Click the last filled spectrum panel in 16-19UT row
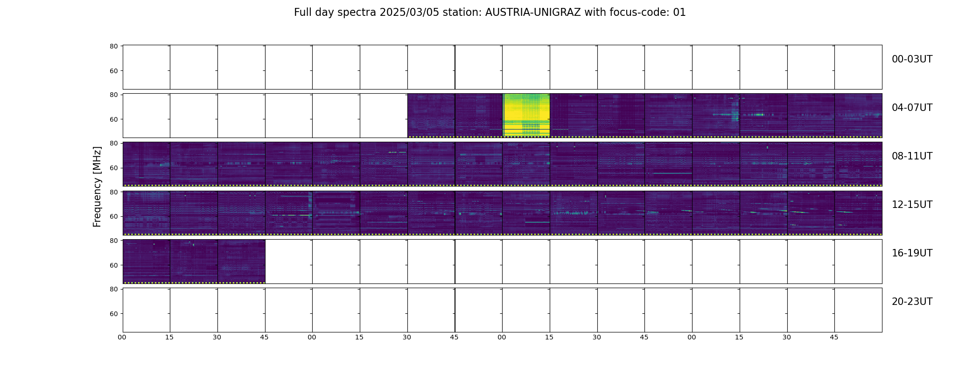Image resolution: width=980 pixels, height=373 pixels. (241, 261)
